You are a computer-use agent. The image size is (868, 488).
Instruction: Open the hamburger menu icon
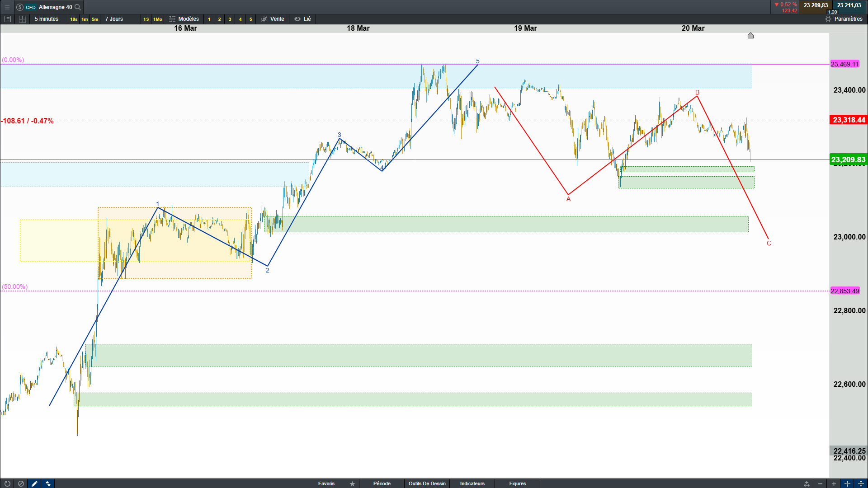click(x=7, y=7)
